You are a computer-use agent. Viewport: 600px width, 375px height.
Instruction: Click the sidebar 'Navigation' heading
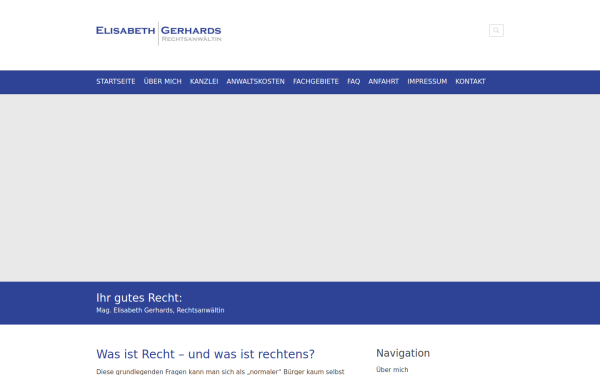[403, 353]
